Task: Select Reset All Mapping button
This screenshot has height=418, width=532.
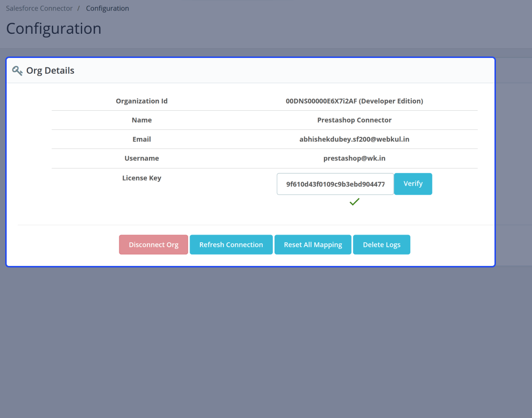Action: coord(313,245)
